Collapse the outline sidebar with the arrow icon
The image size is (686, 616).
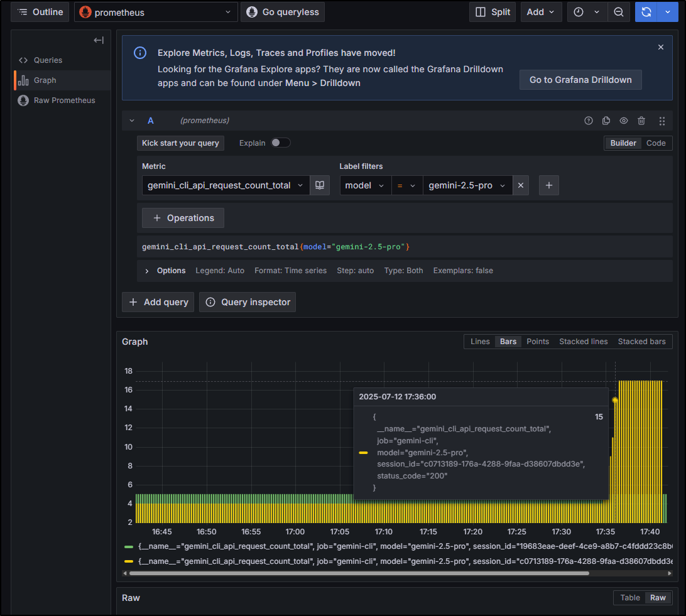(x=99, y=40)
